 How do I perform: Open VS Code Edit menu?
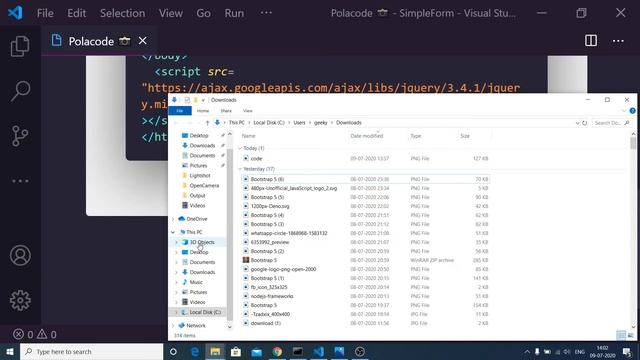point(76,13)
